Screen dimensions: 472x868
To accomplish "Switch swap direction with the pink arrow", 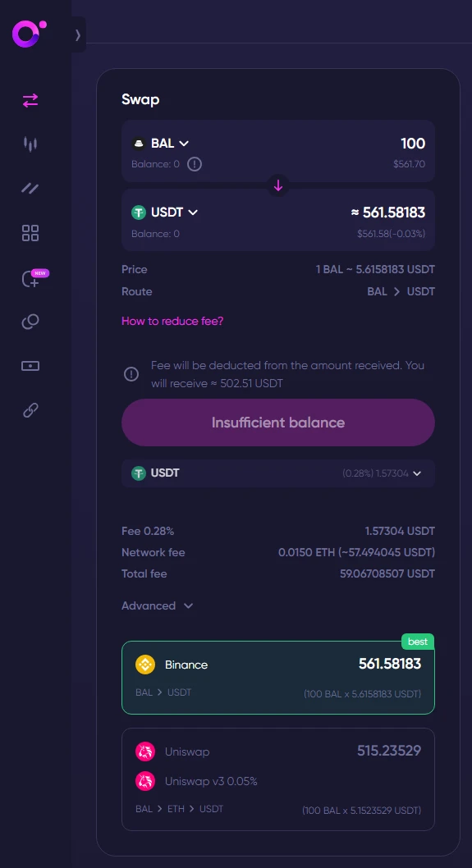I will pyautogui.click(x=278, y=185).
